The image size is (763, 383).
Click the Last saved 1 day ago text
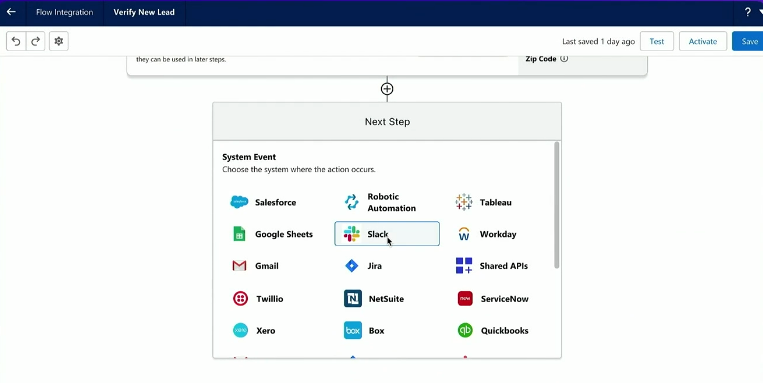599,41
